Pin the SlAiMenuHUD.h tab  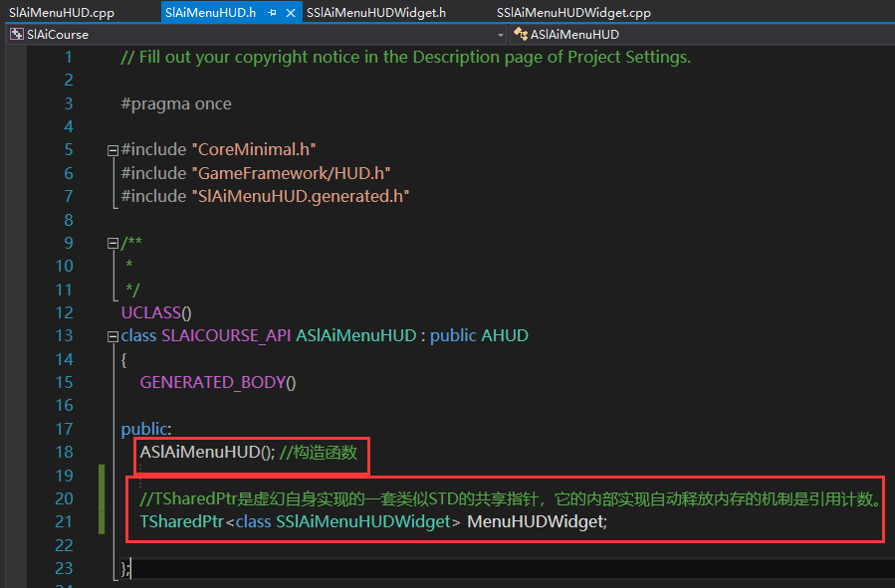(272, 12)
